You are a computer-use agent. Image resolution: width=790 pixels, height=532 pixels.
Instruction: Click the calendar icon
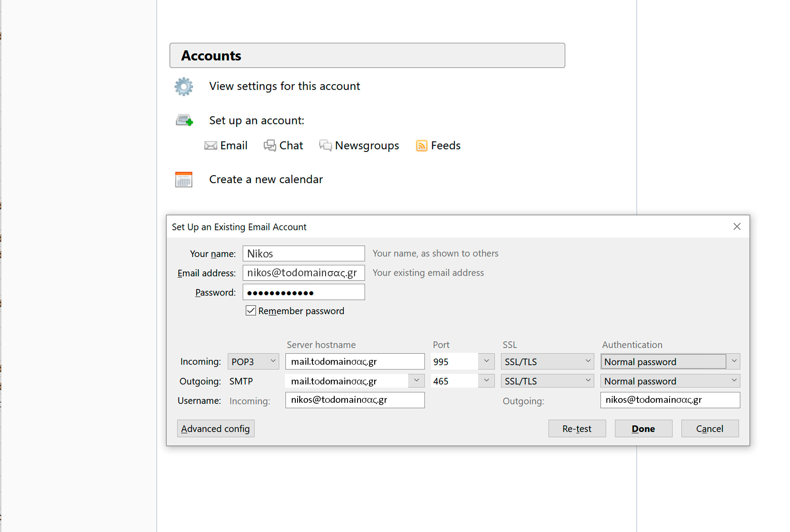point(184,180)
